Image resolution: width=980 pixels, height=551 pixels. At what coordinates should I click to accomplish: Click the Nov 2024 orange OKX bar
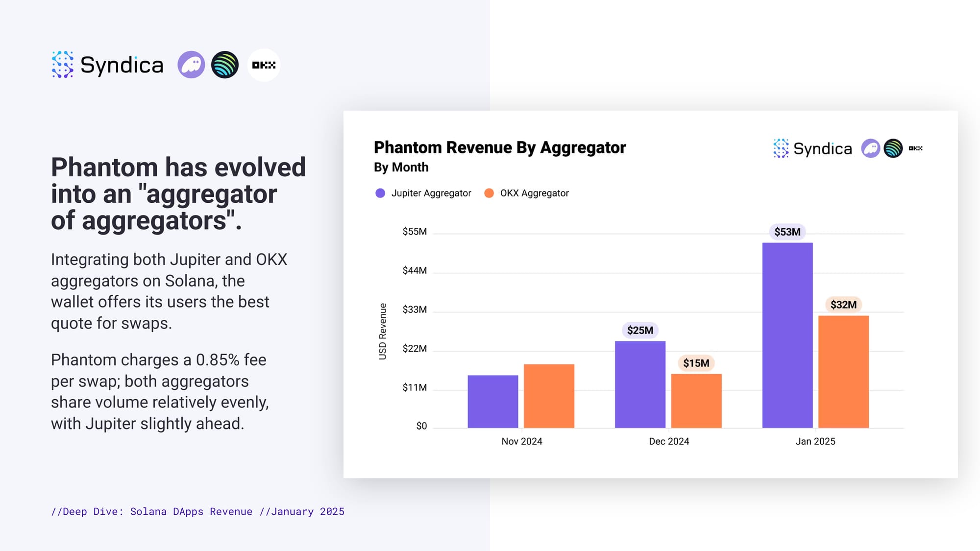coord(549,396)
